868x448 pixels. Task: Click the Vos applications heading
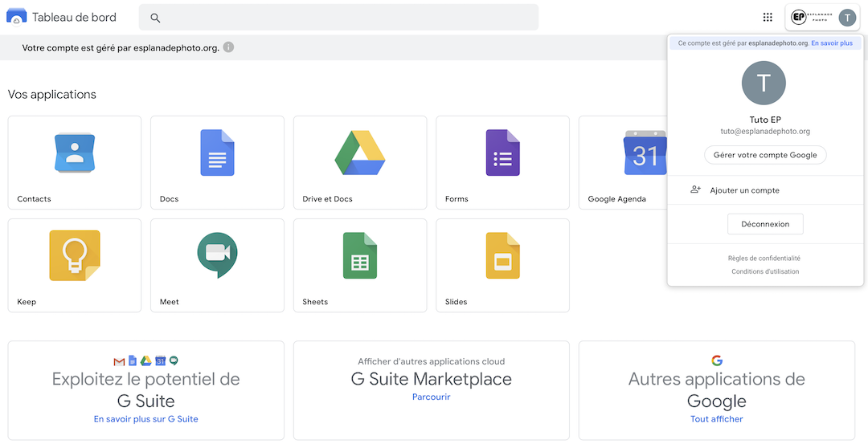[x=52, y=95]
